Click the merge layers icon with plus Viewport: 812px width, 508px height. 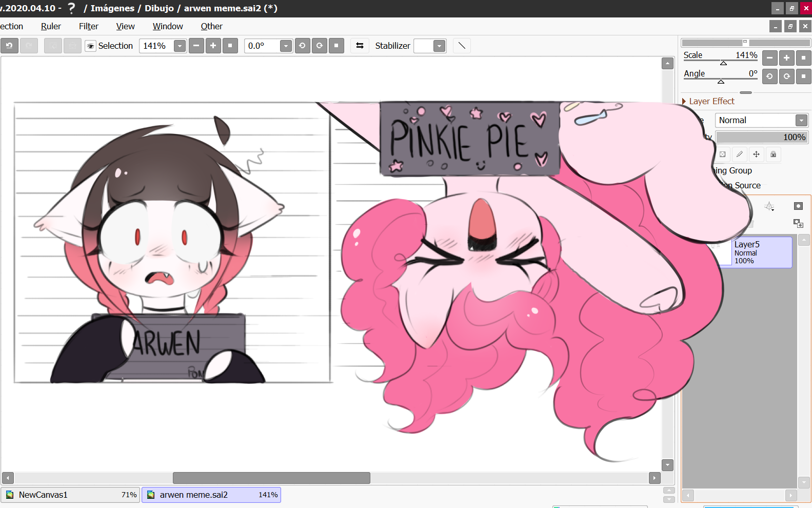click(798, 223)
